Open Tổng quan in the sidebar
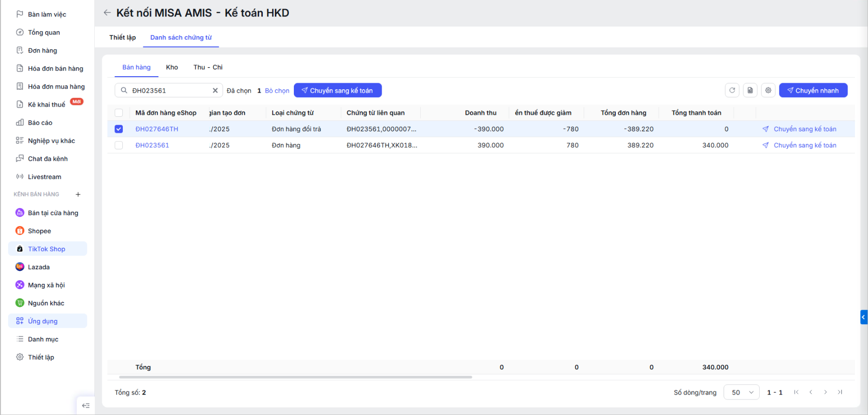This screenshot has width=868, height=415. [x=44, y=33]
